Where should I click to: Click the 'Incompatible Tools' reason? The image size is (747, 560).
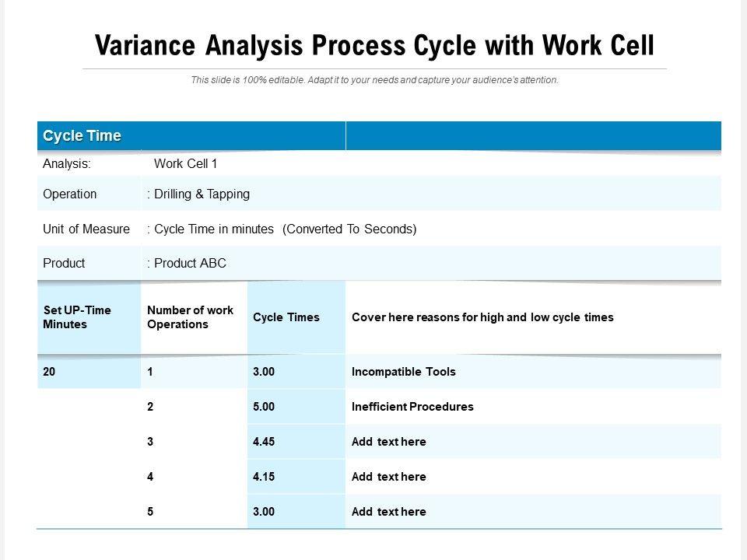[x=404, y=372]
